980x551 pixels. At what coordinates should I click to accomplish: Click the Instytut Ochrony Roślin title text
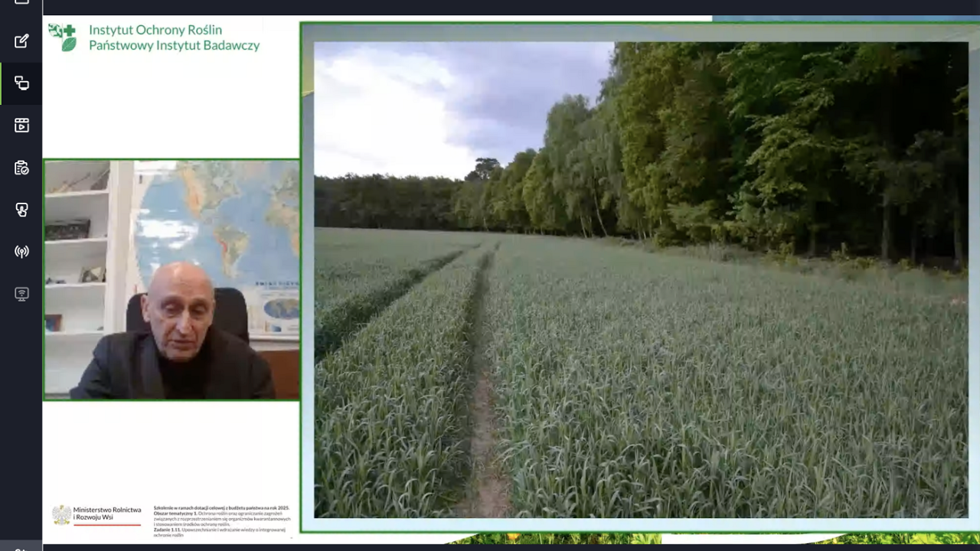[x=155, y=30]
